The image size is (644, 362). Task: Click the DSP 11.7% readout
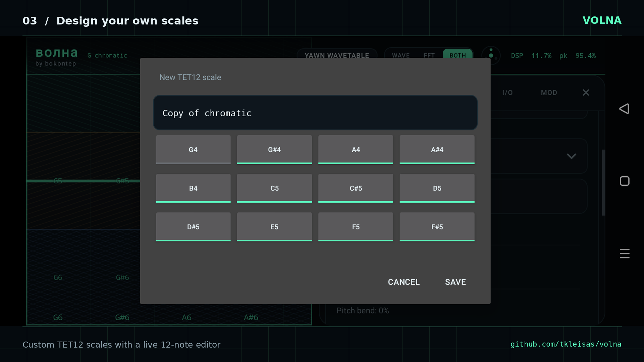click(x=531, y=56)
